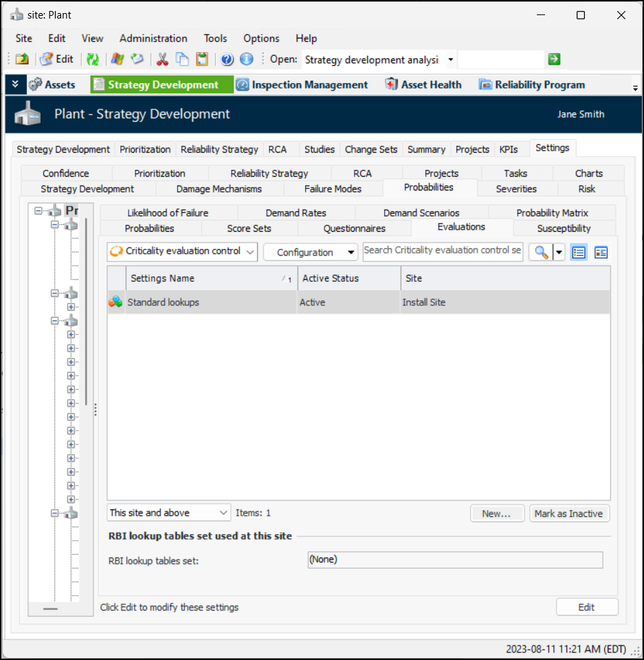Click the green Go arrow button
Viewport: 644px width, 660px height.
pos(555,59)
